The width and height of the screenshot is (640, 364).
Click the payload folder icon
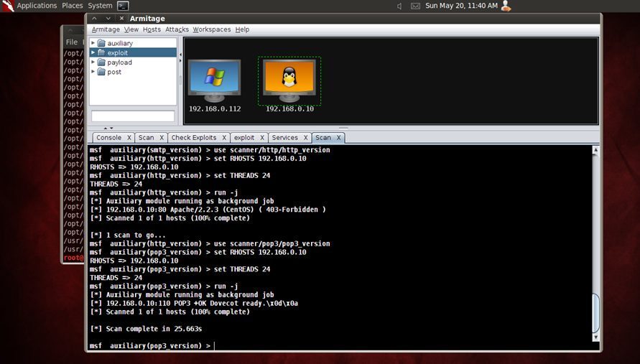click(x=101, y=62)
